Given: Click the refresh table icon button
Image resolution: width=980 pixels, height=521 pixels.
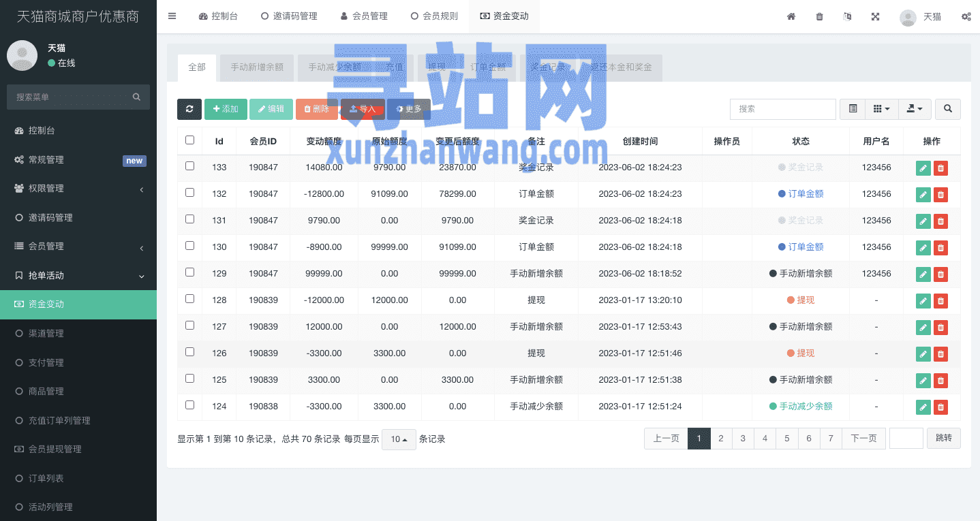Looking at the screenshot, I should pos(189,109).
